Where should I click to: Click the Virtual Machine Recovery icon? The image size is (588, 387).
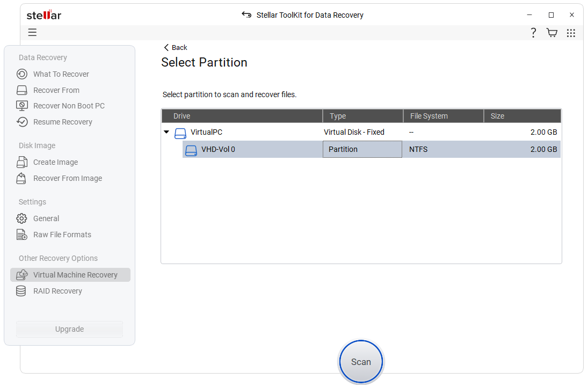(22, 275)
